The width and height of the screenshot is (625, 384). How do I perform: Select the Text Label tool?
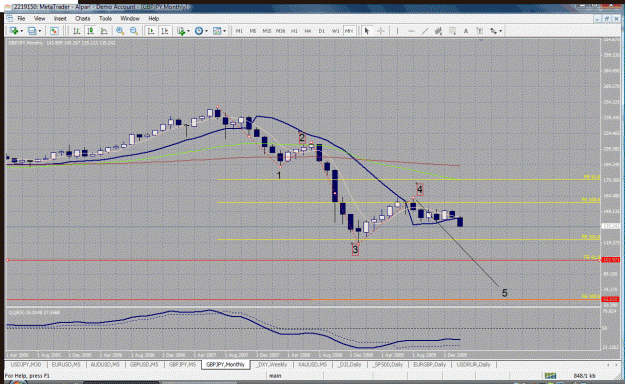480,31
